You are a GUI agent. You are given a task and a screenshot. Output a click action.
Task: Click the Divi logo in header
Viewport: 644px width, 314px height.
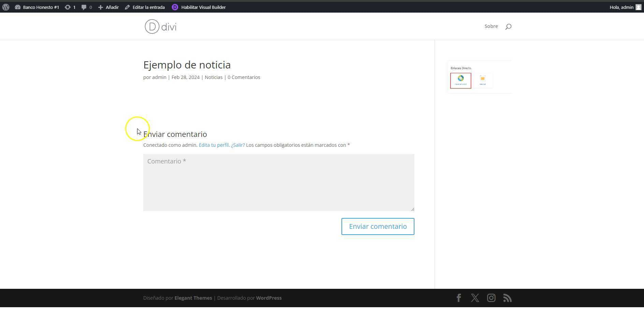(x=161, y=27)
